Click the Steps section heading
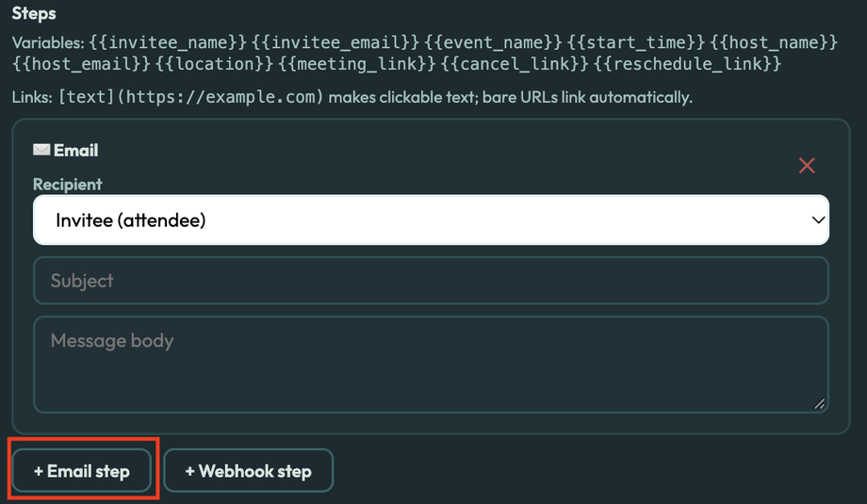The height and width of the screenshot is (504, 867). point(34,13)
